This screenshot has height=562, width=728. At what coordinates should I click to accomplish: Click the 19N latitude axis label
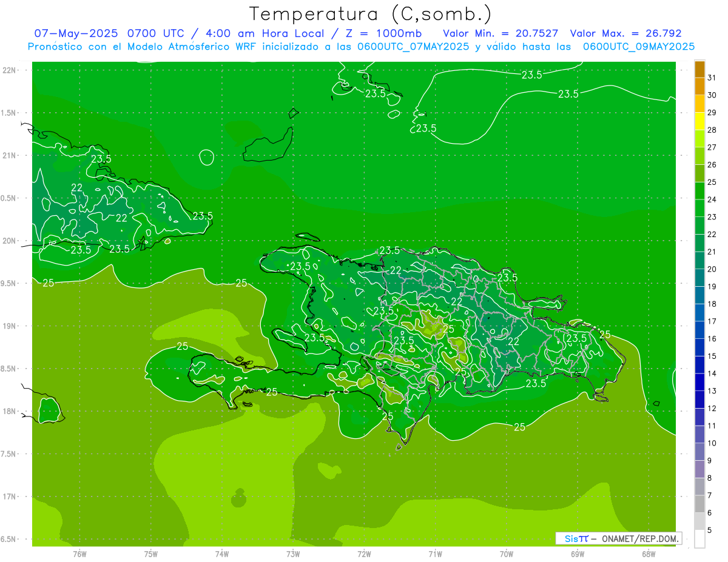click(9, 326)
